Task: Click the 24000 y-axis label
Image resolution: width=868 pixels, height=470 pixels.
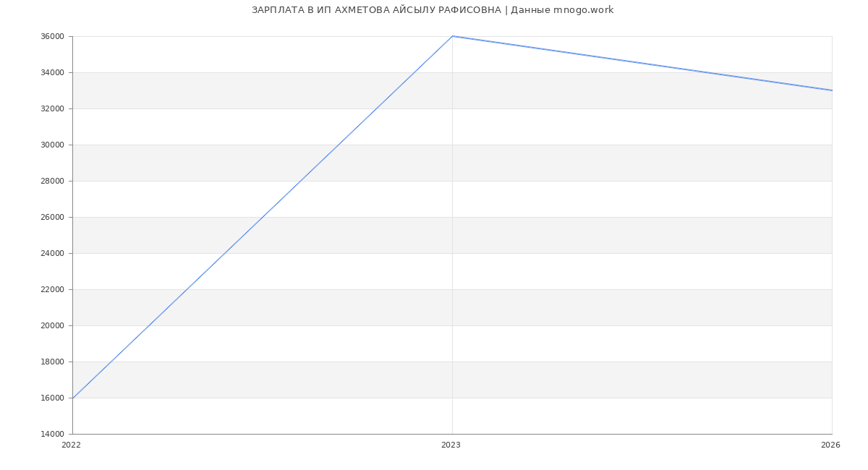Action: pyautogui.click(x=52, y=254)
